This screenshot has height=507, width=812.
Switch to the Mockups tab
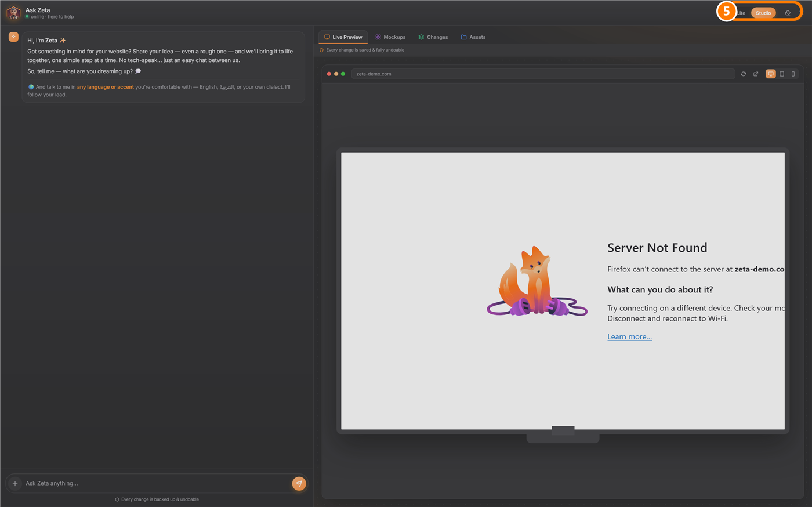pyautogui.click(x=390, y=37)
